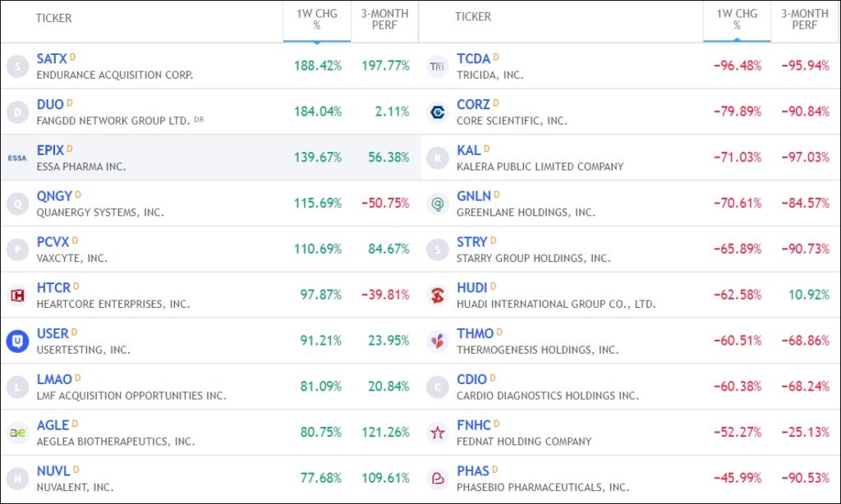Click KAL 3-month performance −97.03%

point(805,157)
